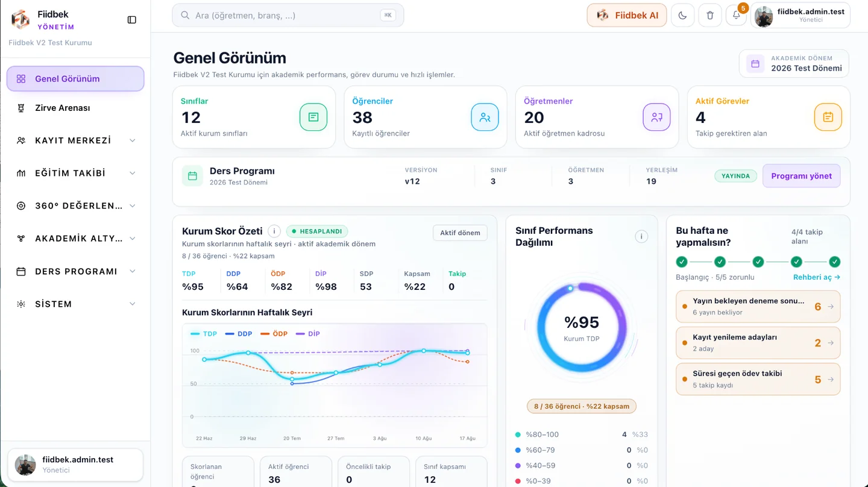The width and height of the screenshot is (868, 487).
Task: Show info for Sınıf Performans Dağılımı
Action: 641,236
